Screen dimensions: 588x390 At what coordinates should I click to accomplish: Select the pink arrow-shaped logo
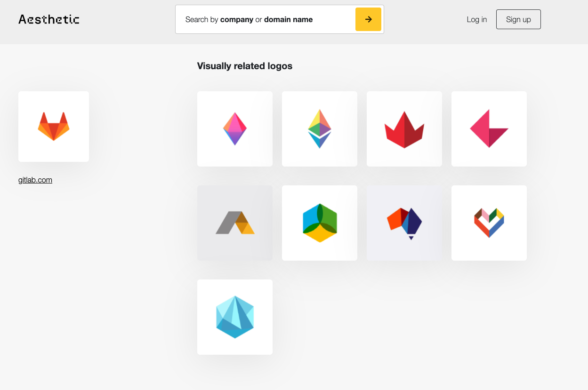coord(489,128)
